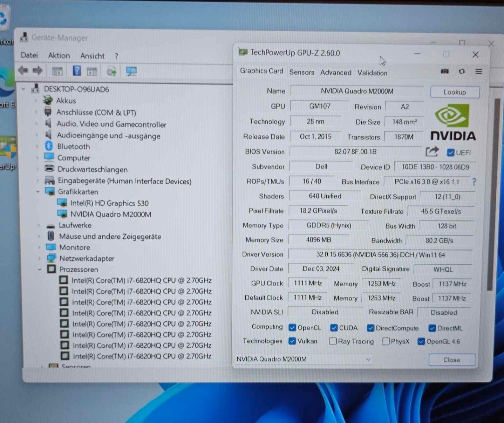Click the GPU-Z screenshot camera icon

click(444, 71)
